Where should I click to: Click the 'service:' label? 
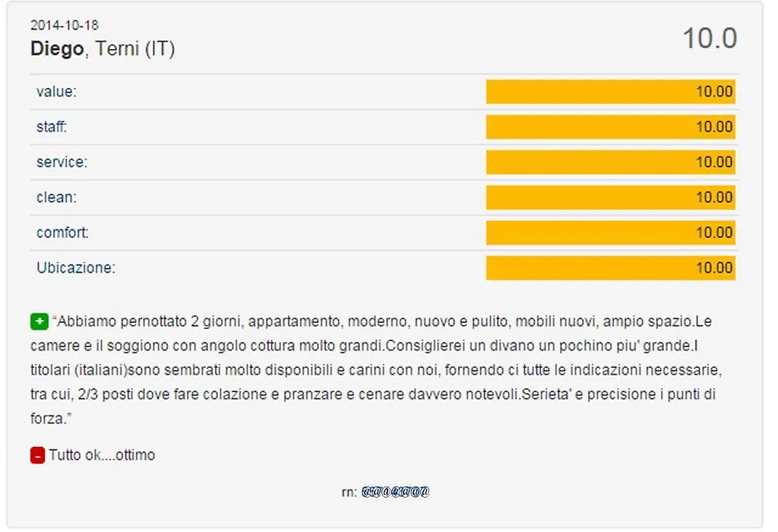[x=62, y=163]
